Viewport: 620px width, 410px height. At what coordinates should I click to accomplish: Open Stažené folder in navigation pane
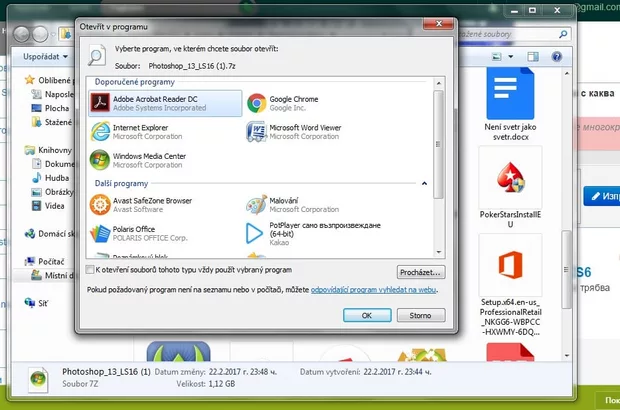[53, 122]
